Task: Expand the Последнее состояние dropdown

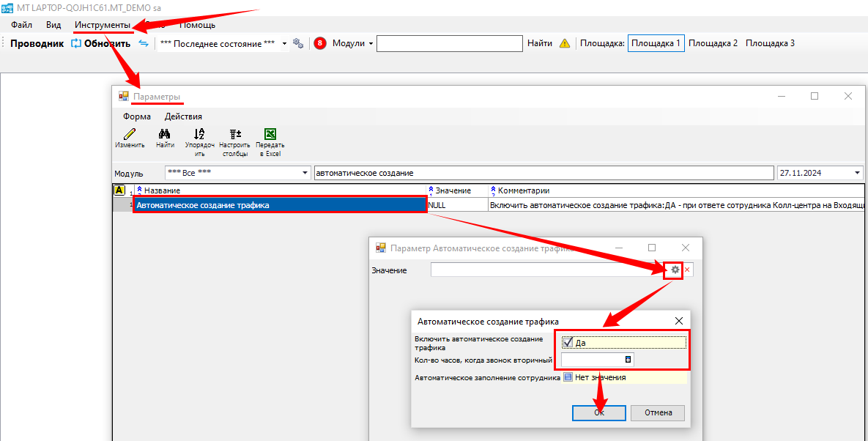Action: point(284,44)
